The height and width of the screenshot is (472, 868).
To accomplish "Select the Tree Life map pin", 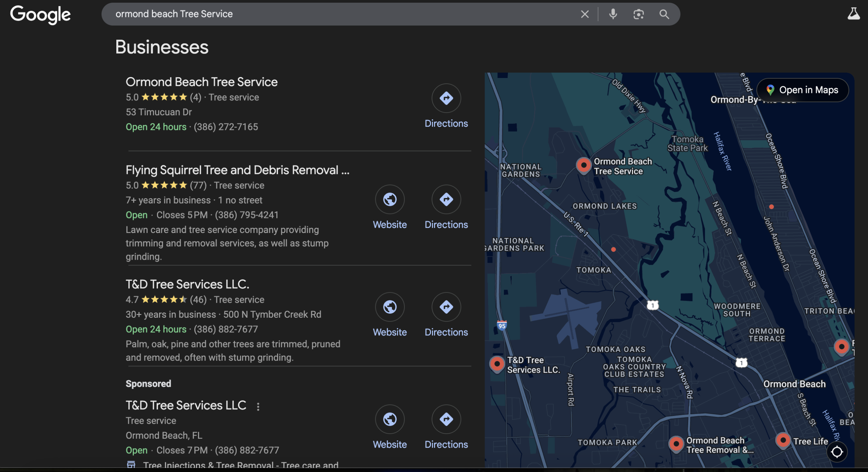I will 783,441.
